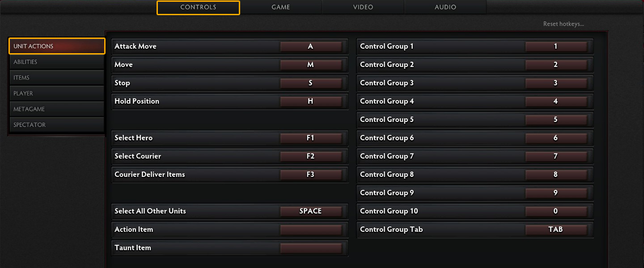Change the Hold Position hotkey
644x268 pixels.
311,101
